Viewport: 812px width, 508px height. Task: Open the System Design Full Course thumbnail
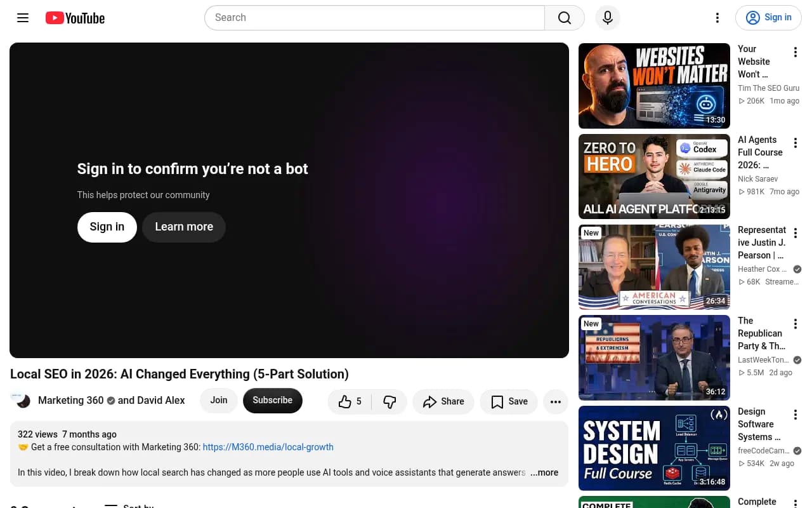[654, 448]
